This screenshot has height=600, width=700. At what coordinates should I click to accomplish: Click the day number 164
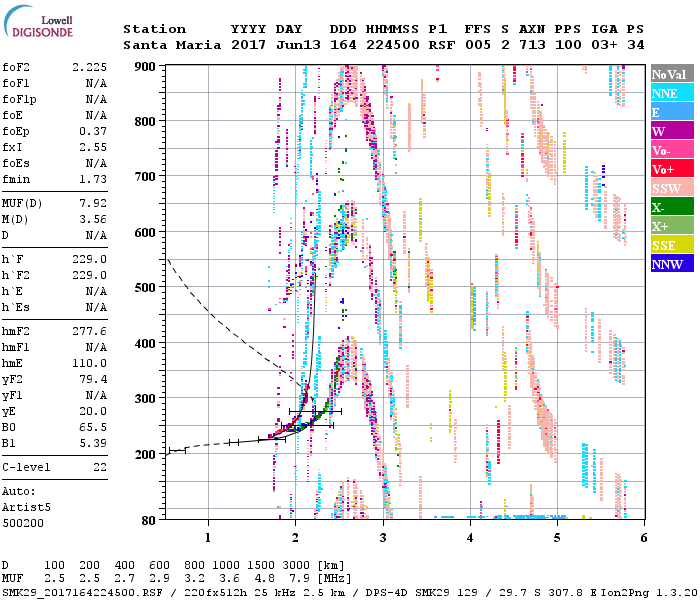343,45
